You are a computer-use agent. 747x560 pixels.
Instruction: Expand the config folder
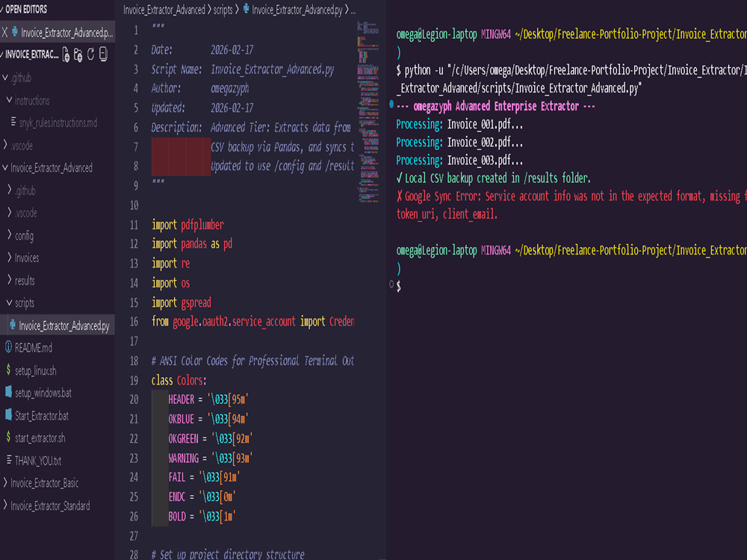(x=9, y=234)
